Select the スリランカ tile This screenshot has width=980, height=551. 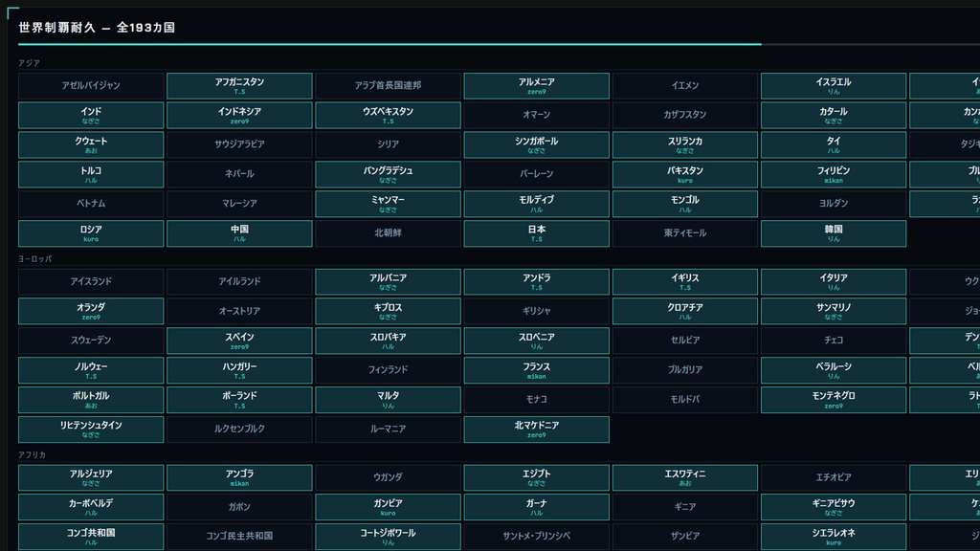tap(685, 144)
